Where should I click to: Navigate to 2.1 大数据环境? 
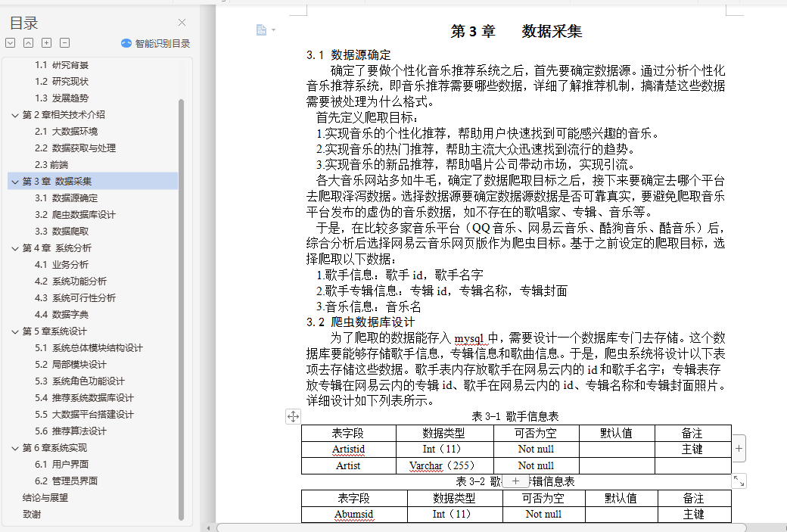pos(67,131)
